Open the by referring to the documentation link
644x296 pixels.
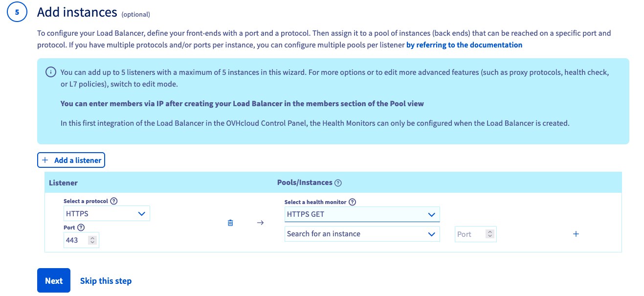pos(464,45)
